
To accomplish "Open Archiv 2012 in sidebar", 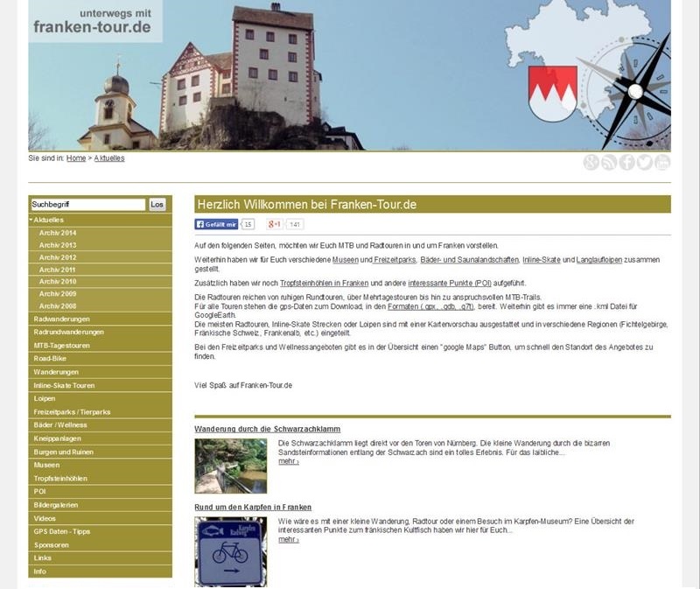I will (100, 257).
